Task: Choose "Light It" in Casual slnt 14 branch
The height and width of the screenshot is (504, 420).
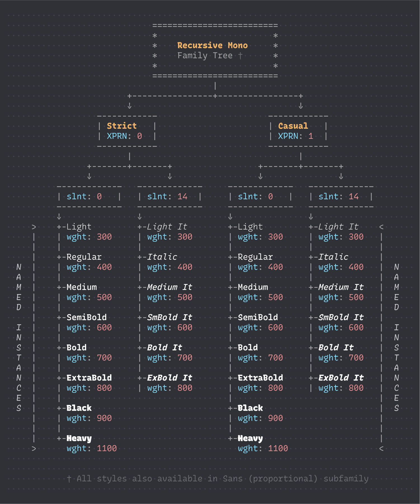Action: 338,227
